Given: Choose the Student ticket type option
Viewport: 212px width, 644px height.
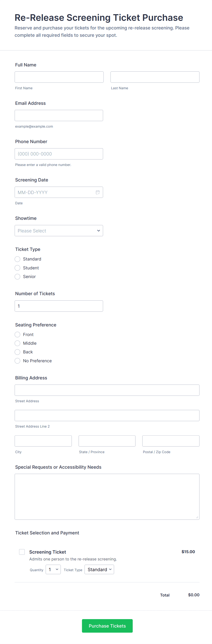Looking at the screenshot, I should [18, 268].
